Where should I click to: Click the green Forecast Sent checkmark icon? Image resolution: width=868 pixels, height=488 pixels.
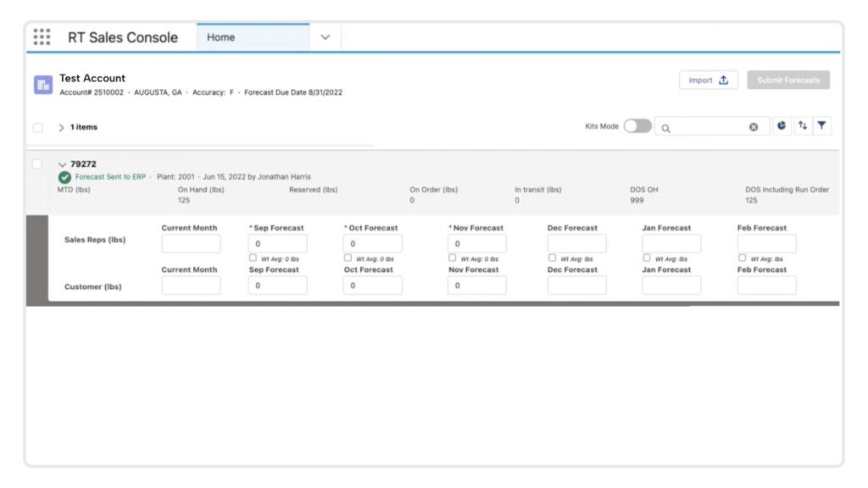click(64, 177)
